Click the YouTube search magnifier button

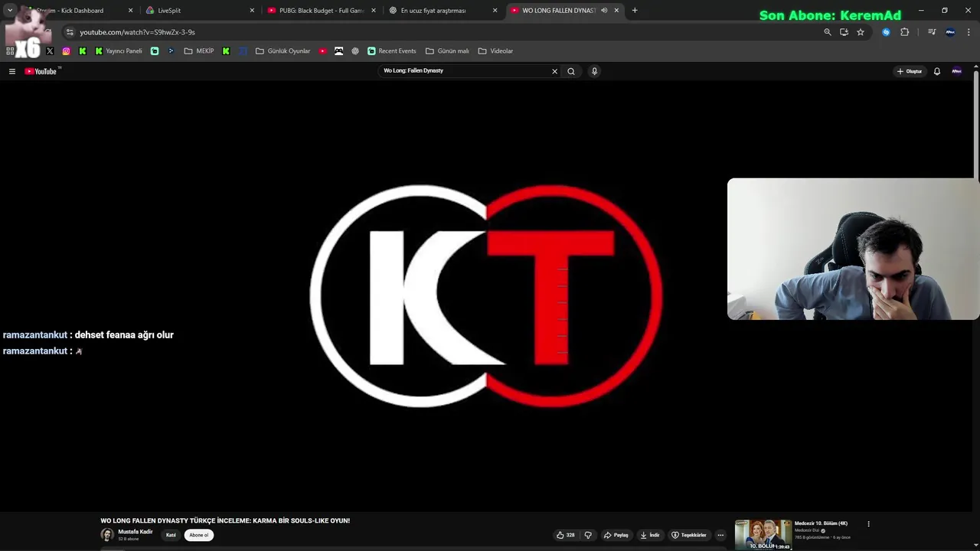[571, 71]
